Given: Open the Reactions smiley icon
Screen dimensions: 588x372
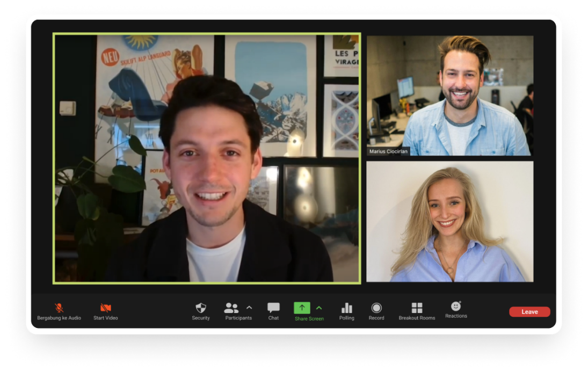Looking at the screenshot, I should pyautogui.click(x=456, y=306).
